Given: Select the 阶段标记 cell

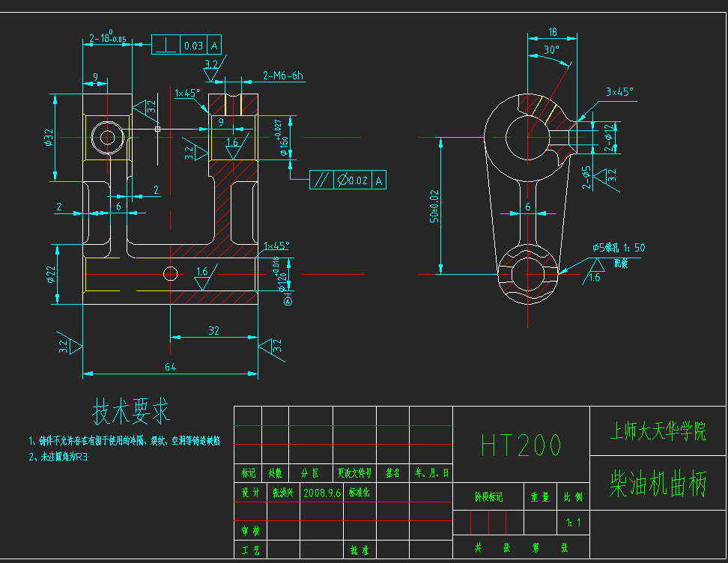Looking at the screenshot, I should coord(488,497).
